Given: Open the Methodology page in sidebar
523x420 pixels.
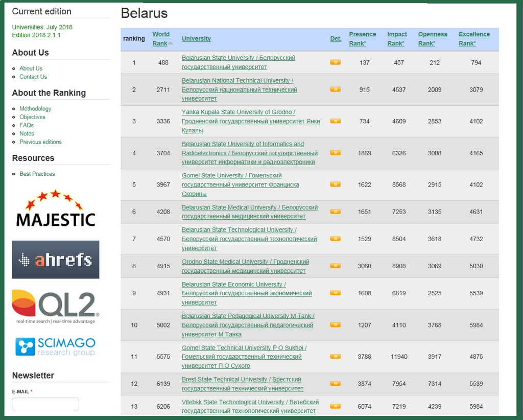Looking at the screenshot, I should (x=35, y=109).
